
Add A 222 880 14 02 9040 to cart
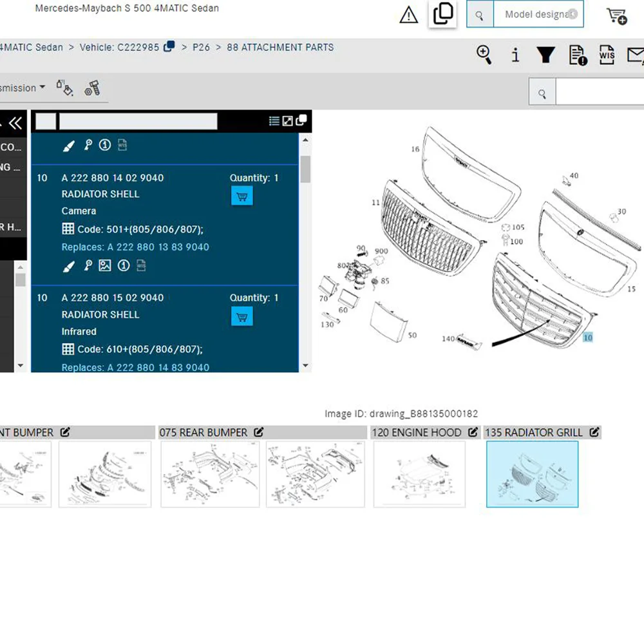242,196
